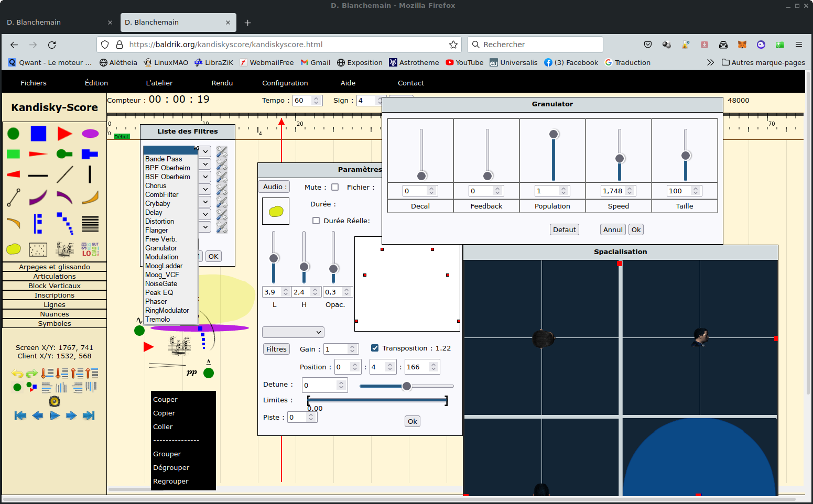Click the yellow speaker icon
Screen dimensions: 813x504
coord(55,401)
